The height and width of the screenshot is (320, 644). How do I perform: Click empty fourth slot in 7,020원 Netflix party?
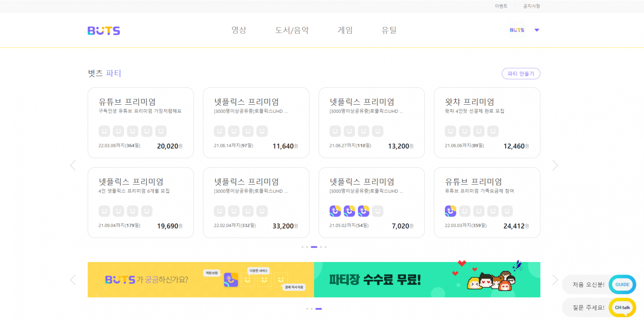[x=378, y=211]
